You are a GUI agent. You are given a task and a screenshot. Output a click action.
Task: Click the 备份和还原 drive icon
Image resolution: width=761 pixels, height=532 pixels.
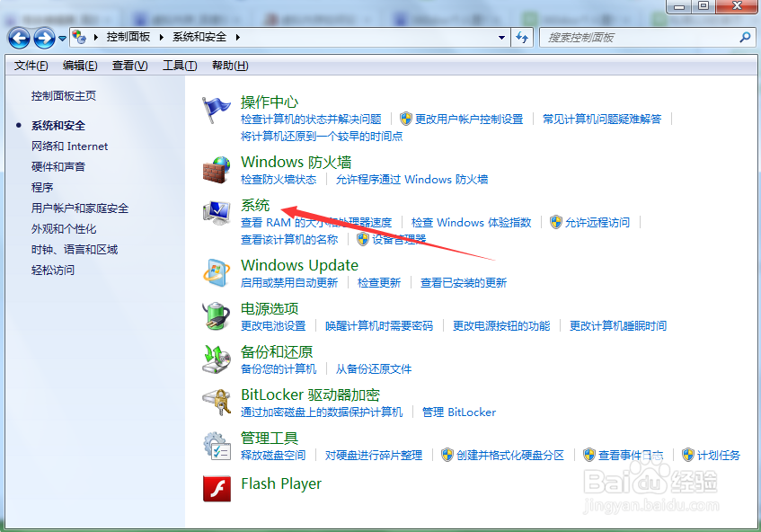(217, 359)
